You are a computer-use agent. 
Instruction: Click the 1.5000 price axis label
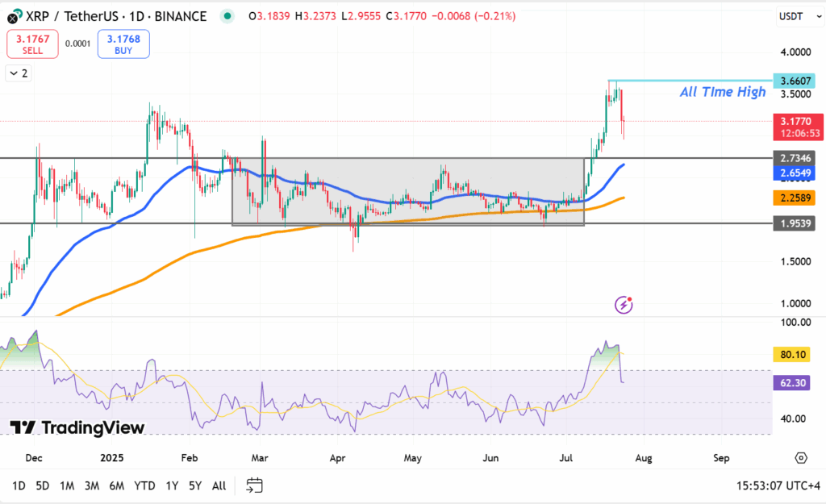point(795,262)
